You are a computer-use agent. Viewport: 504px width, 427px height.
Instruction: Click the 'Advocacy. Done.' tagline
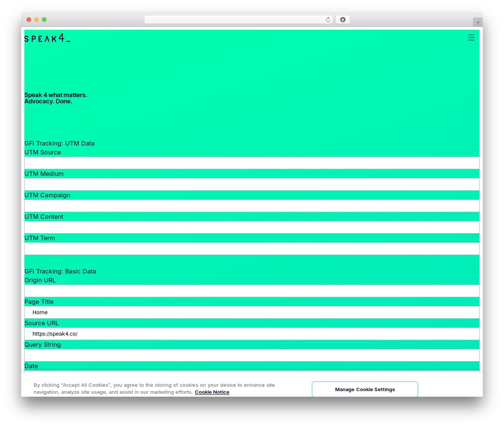coord(48,101)
